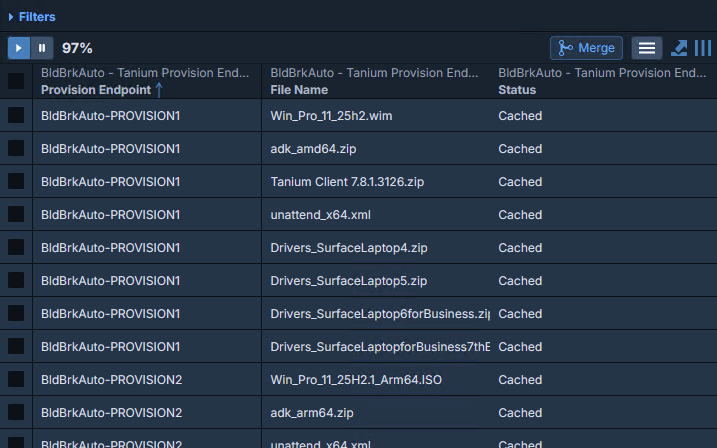Pause results loading
717x448 pixels.
[42, 48]
